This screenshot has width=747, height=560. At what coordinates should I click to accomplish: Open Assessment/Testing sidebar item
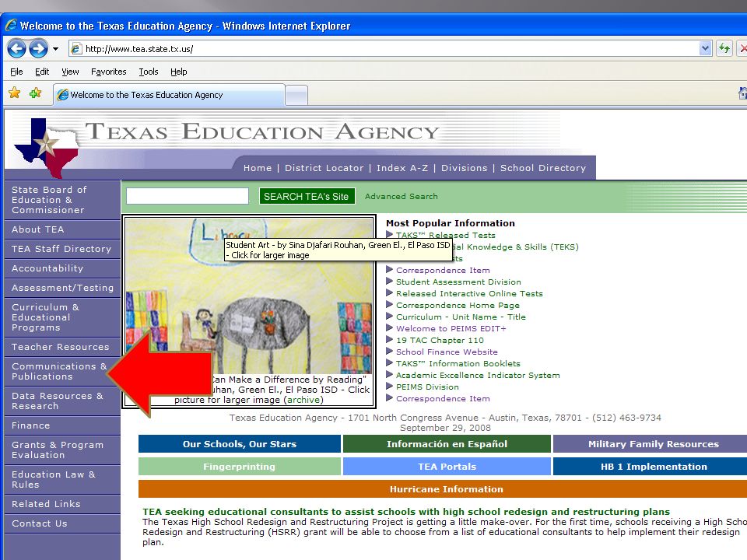62,288
